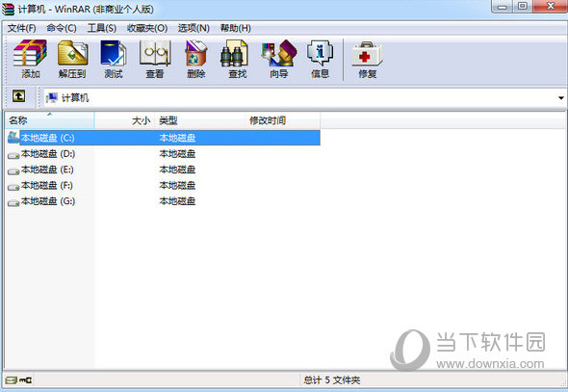
Task: Click the type cell of G: row
Action: pyautogui.click(x=177, y=201)
